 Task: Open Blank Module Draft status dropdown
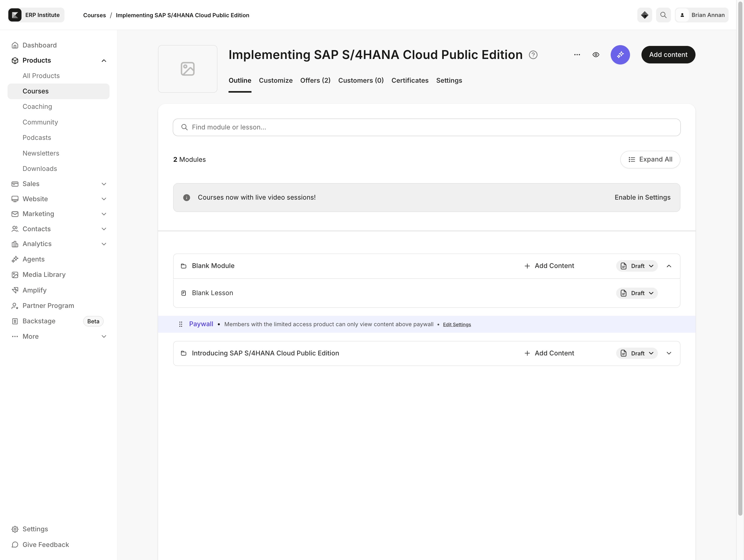coord(637,266)
